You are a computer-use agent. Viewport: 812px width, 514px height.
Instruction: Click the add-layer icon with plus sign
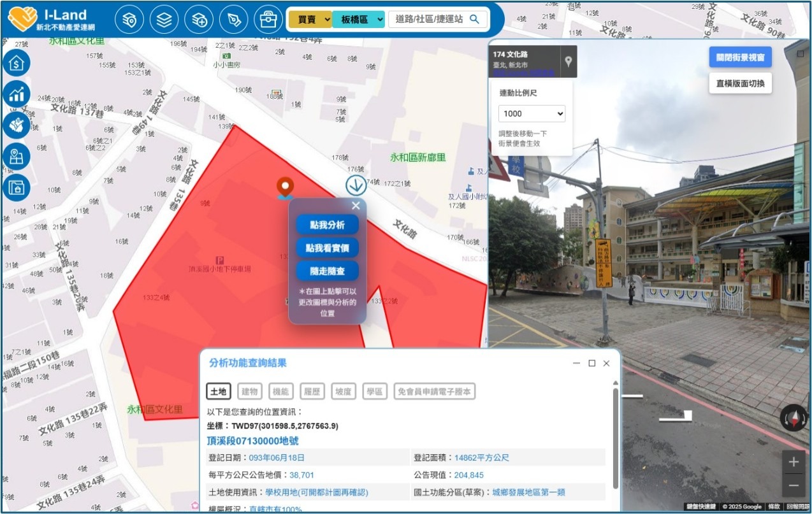coord(199,20)
